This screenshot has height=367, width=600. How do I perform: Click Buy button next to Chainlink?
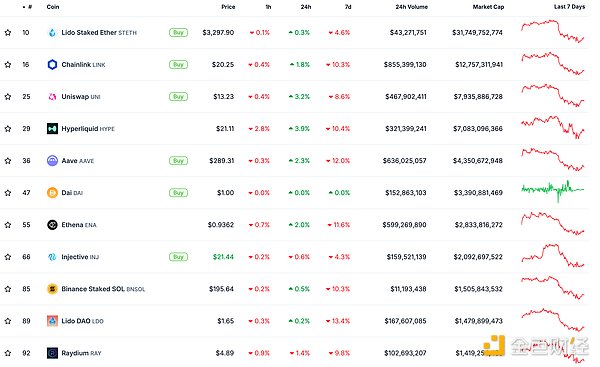178,65
